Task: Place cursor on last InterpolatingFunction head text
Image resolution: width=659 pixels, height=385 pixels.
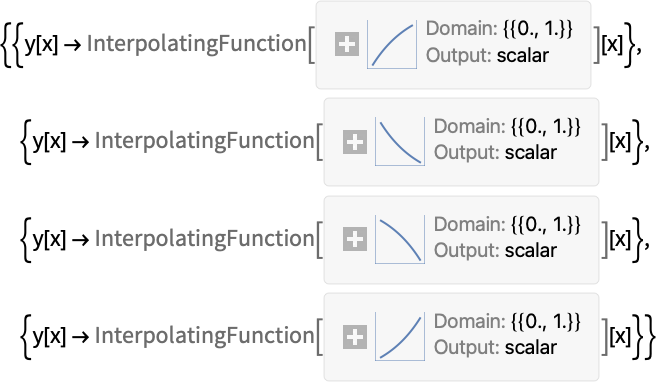Action: point(205,335)
